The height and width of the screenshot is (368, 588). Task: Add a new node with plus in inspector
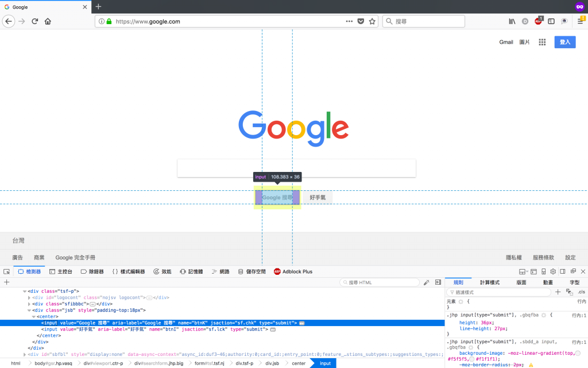pyautogui.click(x=6, y=282)
